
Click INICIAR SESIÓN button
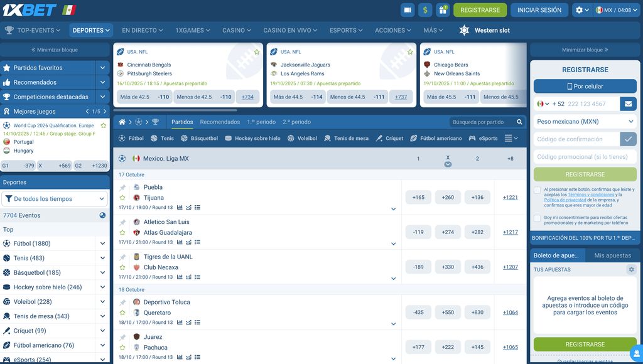pyautogui.click(x=539, y=10)
